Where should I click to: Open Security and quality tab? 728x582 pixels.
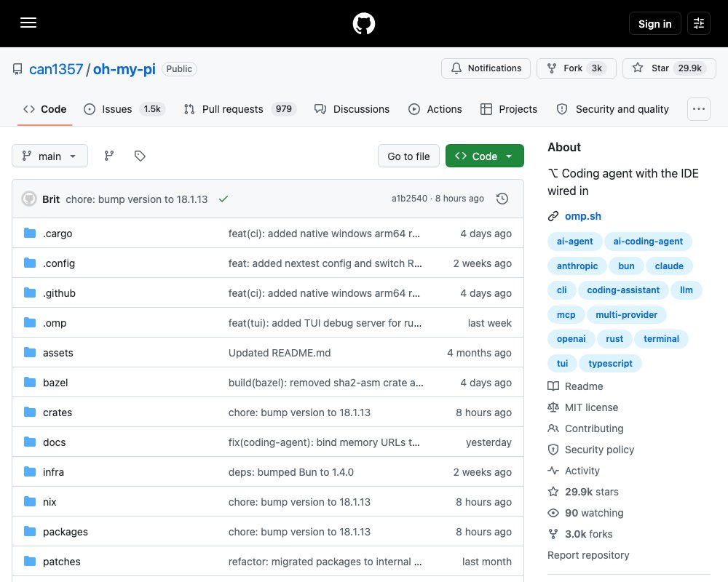pyautogui.click(x=612, y=109)
